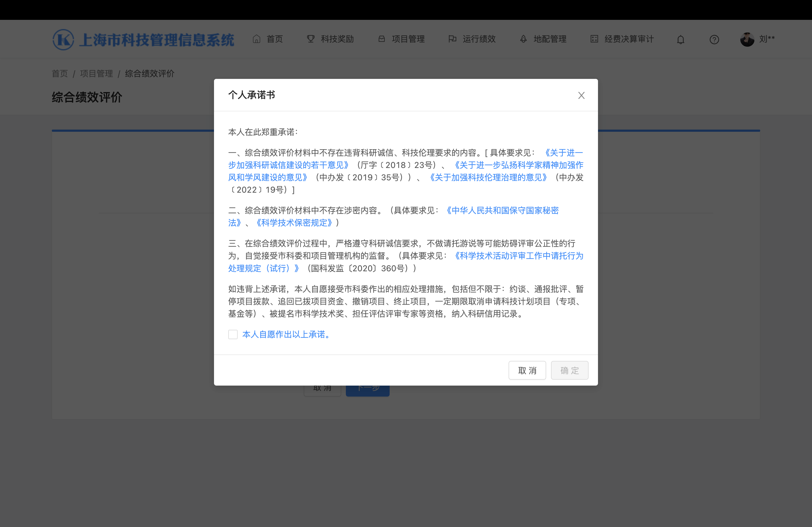Screen dimensions: 812x527
Task: Click the trophy icon beside 科技奖励
Action: click(310, 39)
